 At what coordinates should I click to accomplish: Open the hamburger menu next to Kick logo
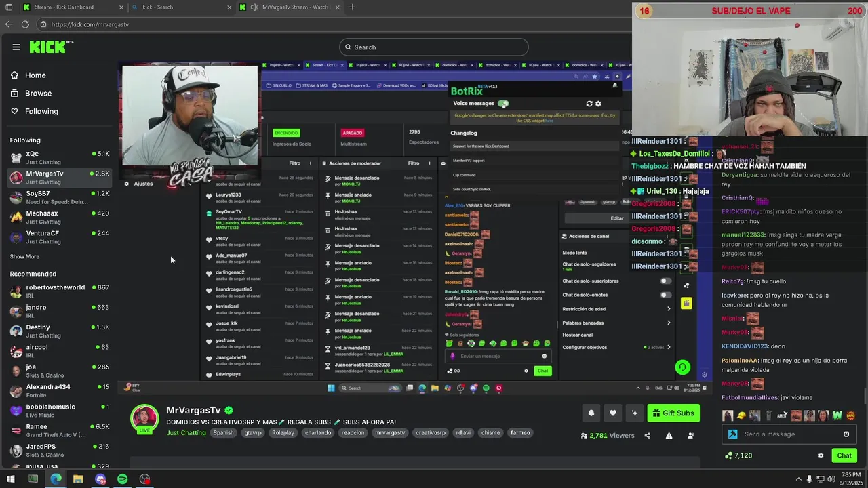pyautogui.click(x=16, y=47)
